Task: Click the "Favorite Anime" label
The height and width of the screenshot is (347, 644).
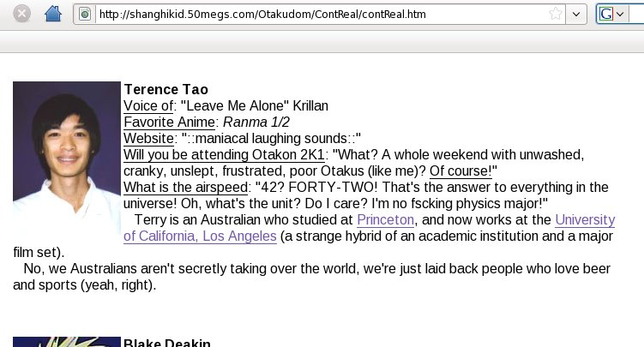Action: coord(169,123)
